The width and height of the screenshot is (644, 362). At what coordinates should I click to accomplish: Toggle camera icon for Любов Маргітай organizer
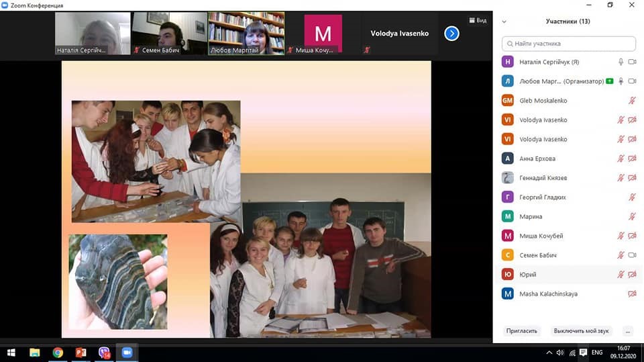tap(632, 81)
